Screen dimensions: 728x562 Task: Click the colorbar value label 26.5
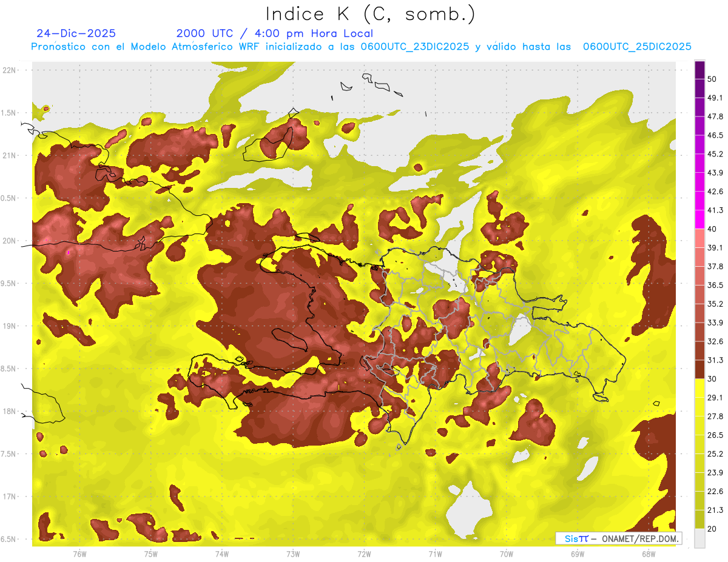point(715,435)
